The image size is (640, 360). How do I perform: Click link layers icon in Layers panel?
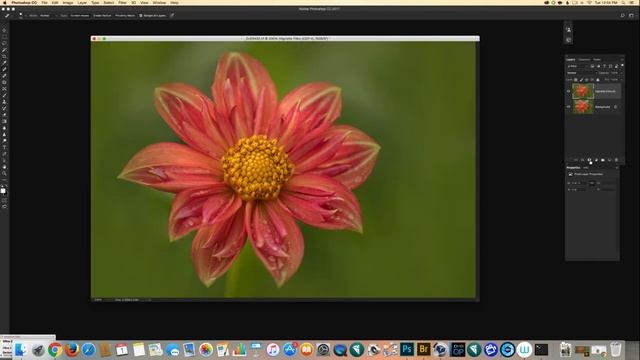point(576,160)
